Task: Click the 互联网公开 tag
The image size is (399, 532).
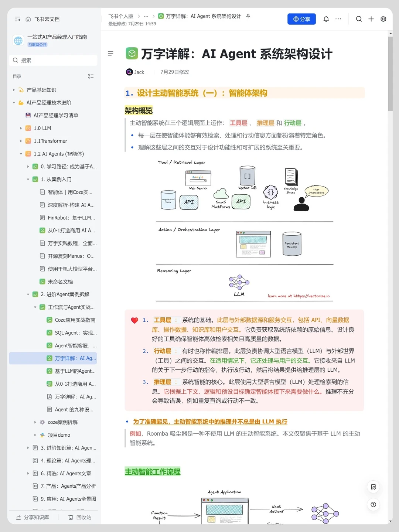Action: click(x=38, y=45)
